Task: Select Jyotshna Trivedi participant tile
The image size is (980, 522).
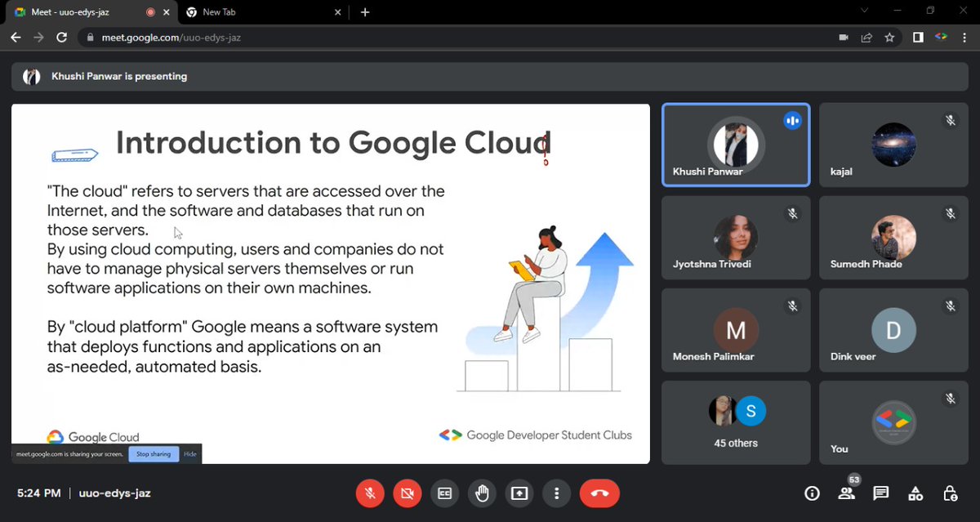Action: [x=736, y=238]
